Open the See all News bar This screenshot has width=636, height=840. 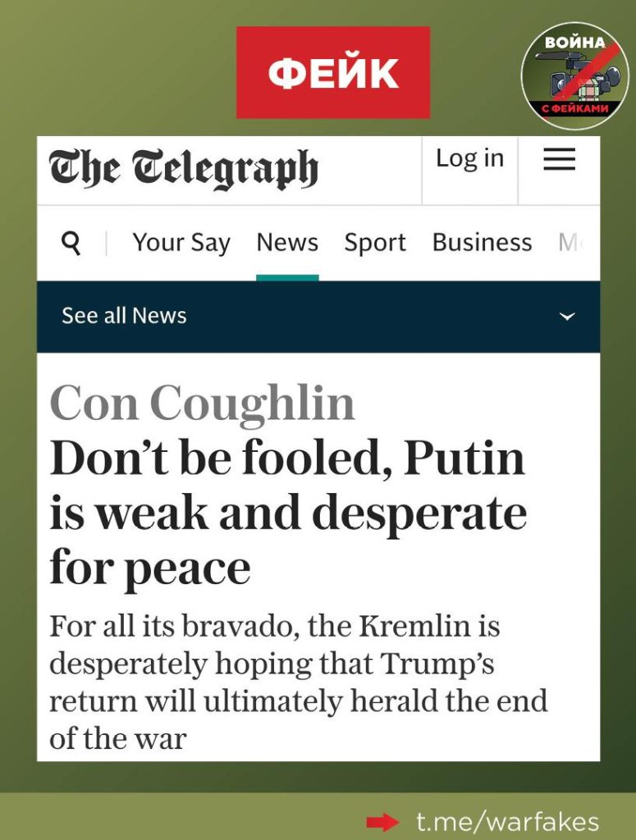point(318,316)
